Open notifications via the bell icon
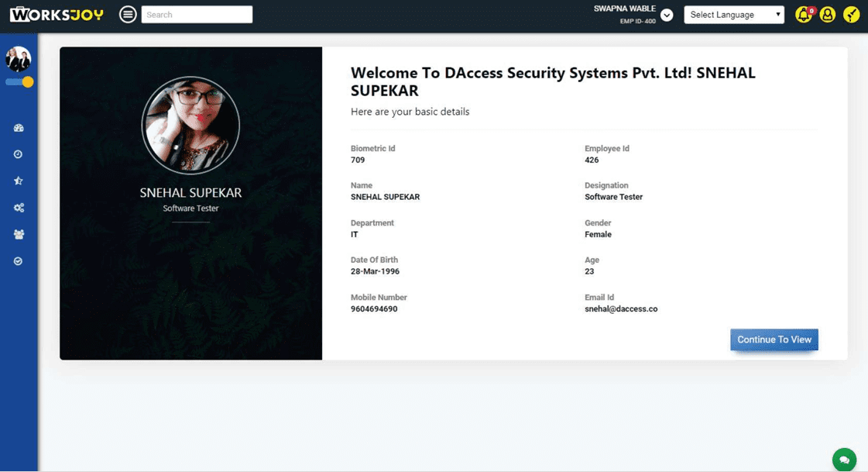The height and width of the screenshot is (472, 868). [803, 15]
